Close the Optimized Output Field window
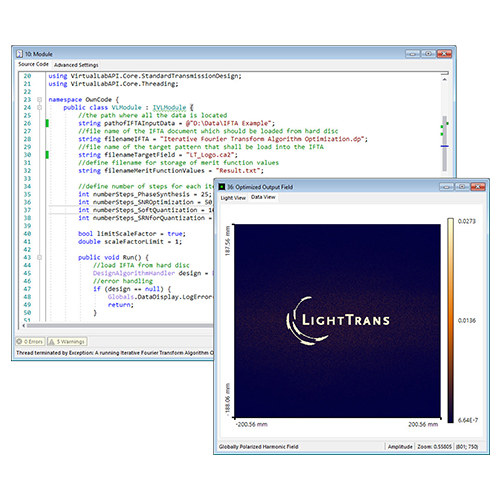 click(478, 187)
